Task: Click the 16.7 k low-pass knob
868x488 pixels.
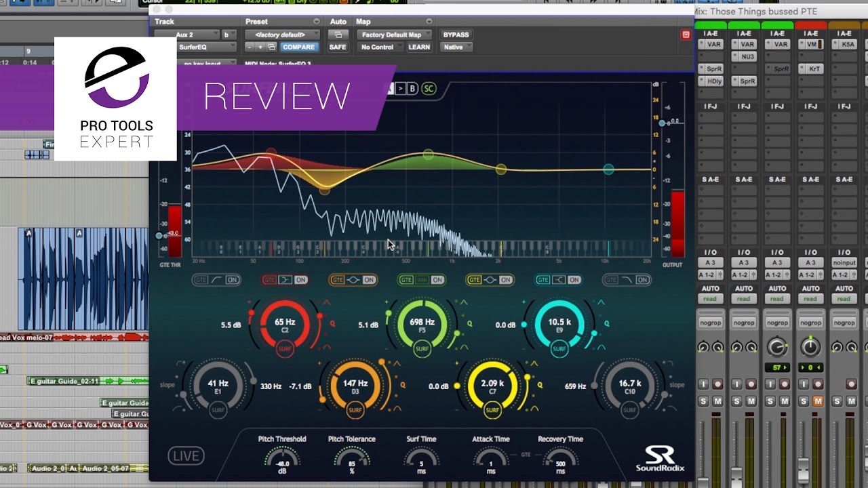Action: coord(629,386)
